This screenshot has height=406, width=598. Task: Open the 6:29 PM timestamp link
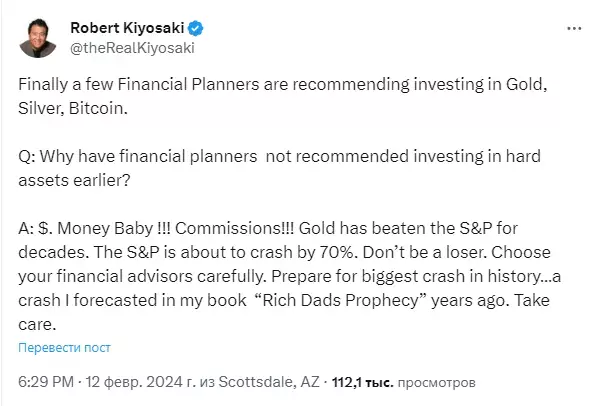(46, 382)
